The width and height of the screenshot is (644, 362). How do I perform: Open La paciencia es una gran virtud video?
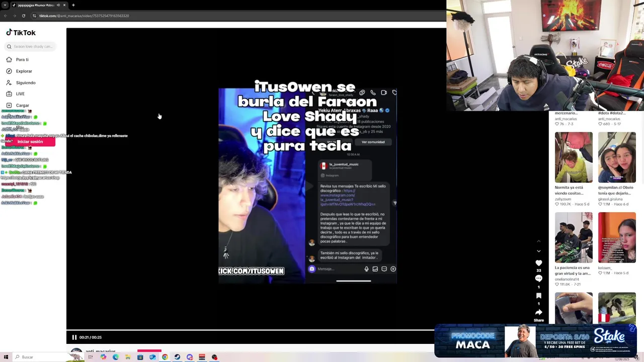pos(574,237)
